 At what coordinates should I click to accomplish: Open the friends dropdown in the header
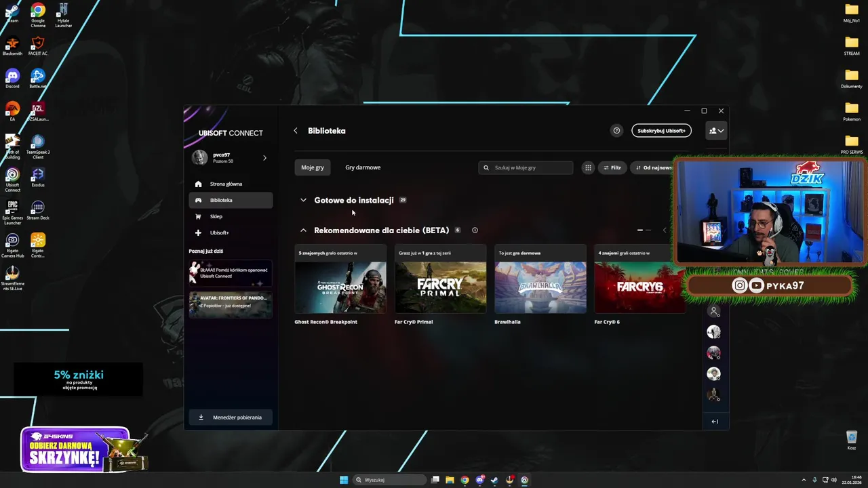(x=716, y=131)
